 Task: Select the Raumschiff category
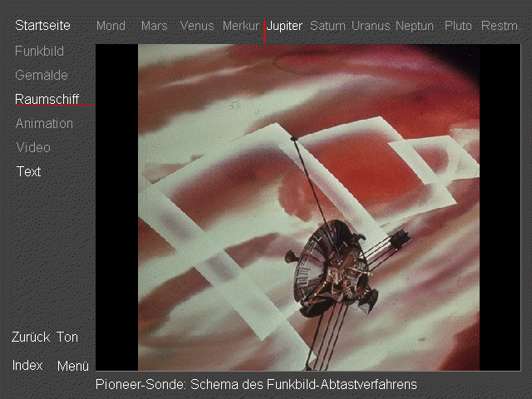[47, 100]
